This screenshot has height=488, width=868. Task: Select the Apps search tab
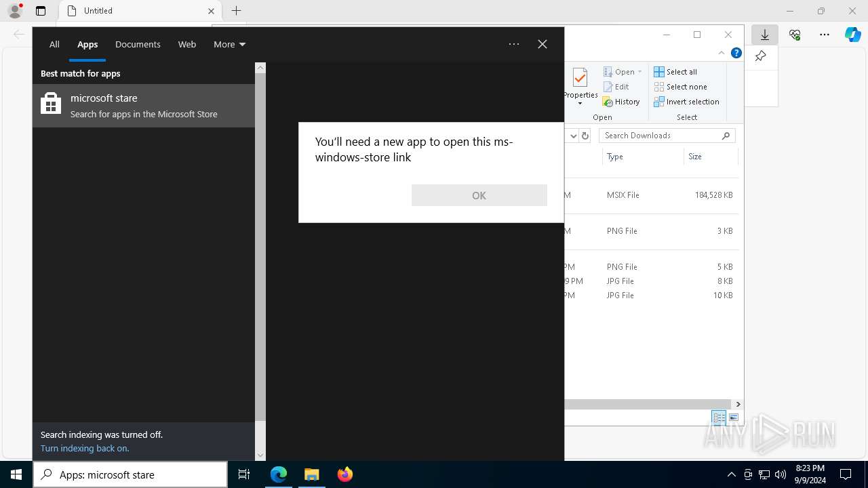87,44
